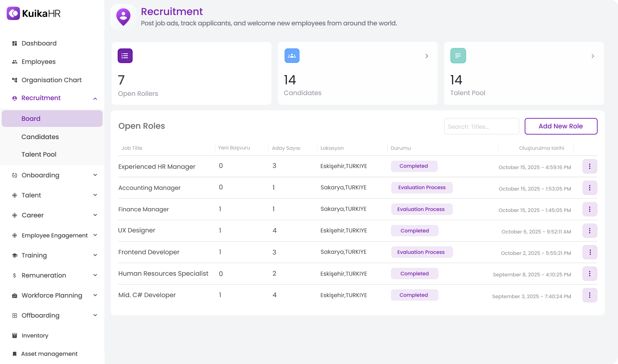Collapse the Recruitment menu chevron
This screenshot has height=364, width=618.
[x=95, y=98]
